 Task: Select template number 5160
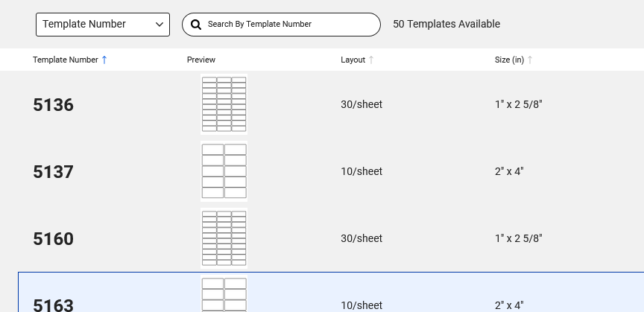pos(53,239)
